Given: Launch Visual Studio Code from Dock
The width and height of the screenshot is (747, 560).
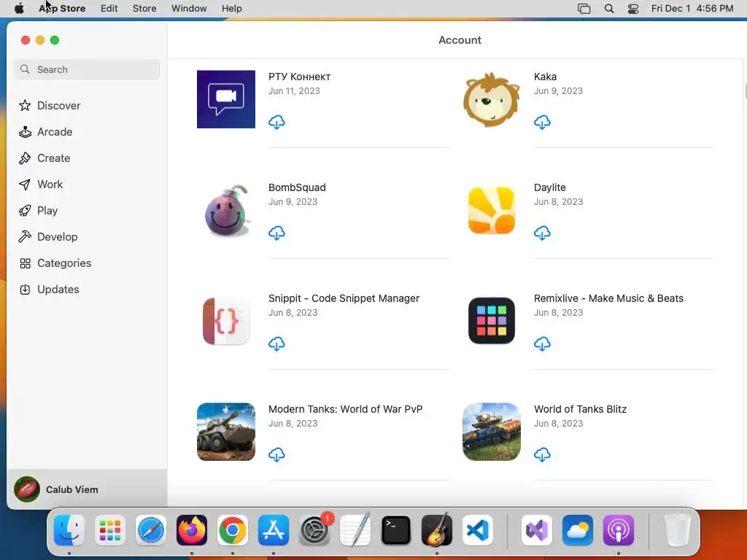Looking at the screenshot, I should coord(477,530).
